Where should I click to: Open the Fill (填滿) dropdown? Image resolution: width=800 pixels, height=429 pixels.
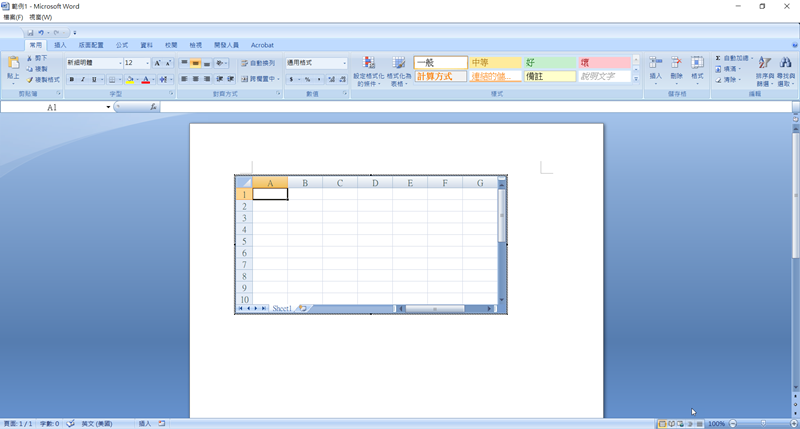pyautogui.click(x=728, y=69)
